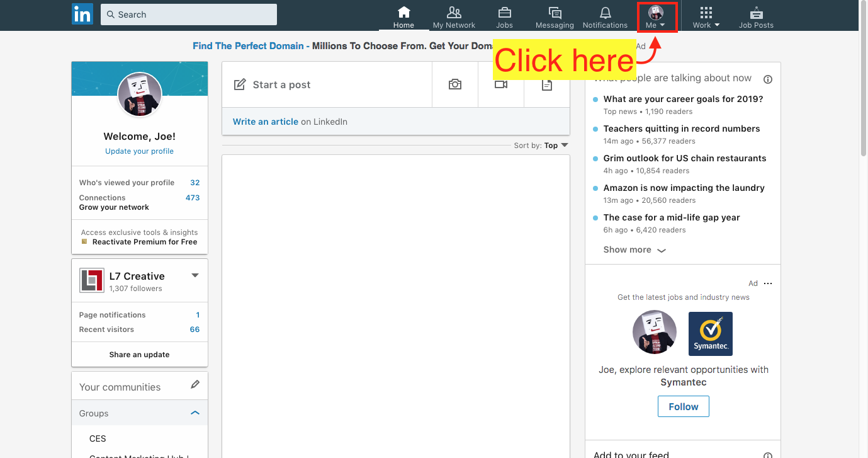Click the document icon in post box
Viewport: 868px width, 458px height.
547,84
